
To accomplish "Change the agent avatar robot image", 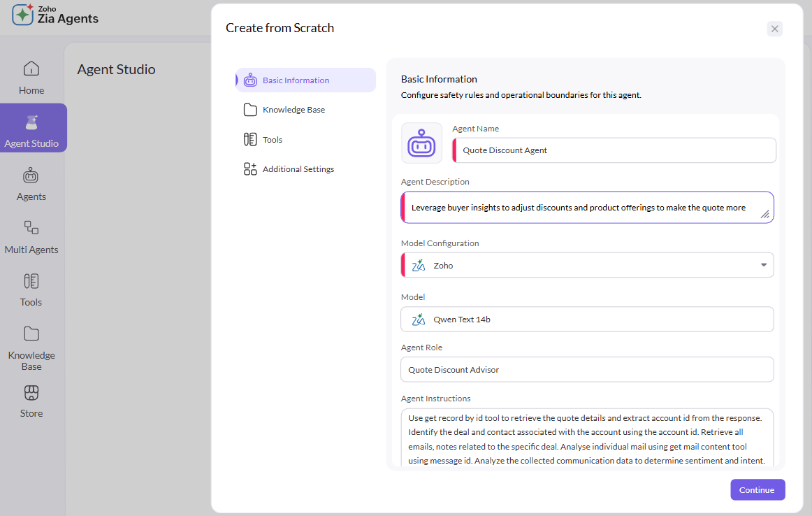I will pyautogui.click(x=421, y=143).
